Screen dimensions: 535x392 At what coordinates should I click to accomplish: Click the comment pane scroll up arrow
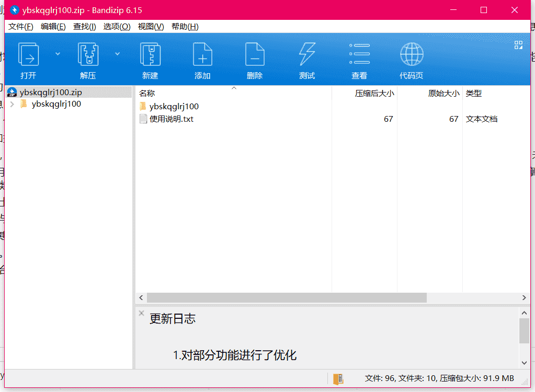coord(525,313)
